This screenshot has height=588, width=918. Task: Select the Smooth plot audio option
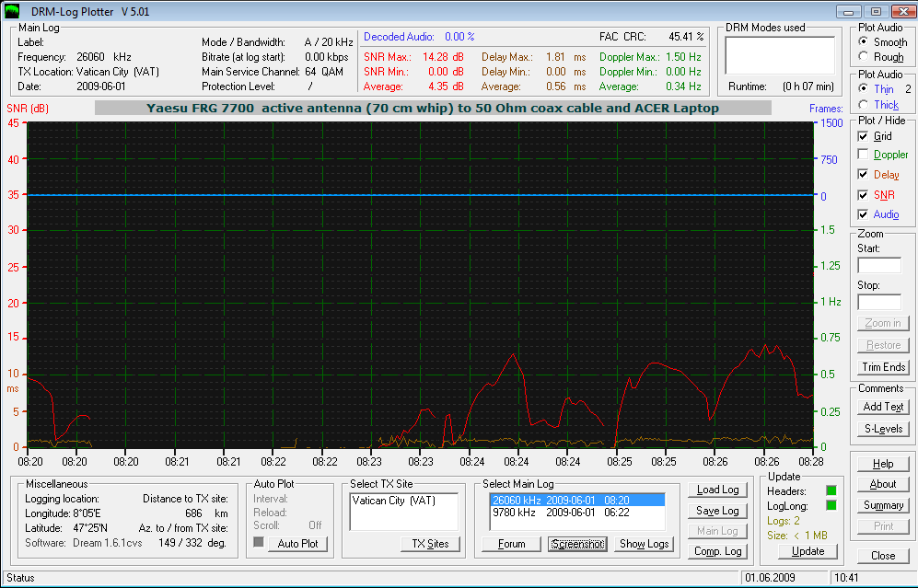(x=863, y=41)
